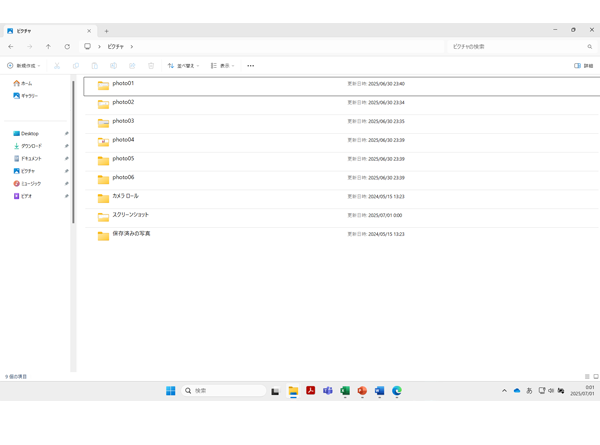The image size is (600, 445).
Task: Click ピクチャ in the address breadcrumb
Action: (x=116, y=47)
